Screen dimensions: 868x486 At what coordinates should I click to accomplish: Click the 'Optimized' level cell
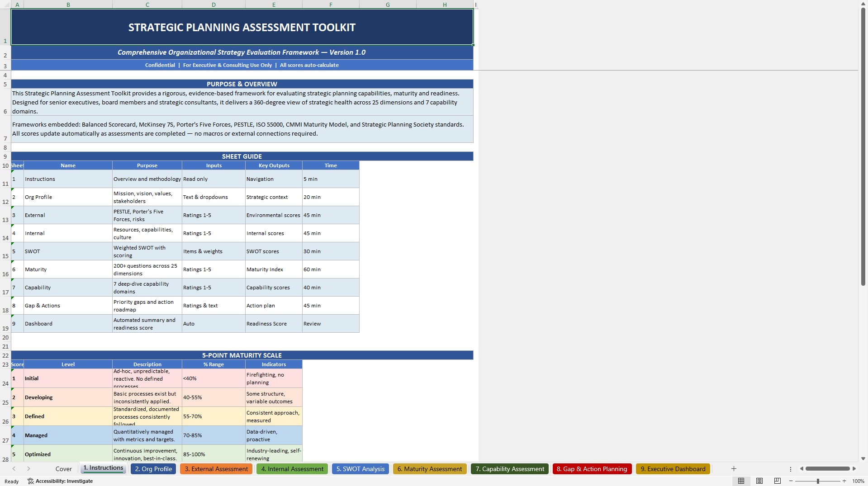tap(68, 454)
